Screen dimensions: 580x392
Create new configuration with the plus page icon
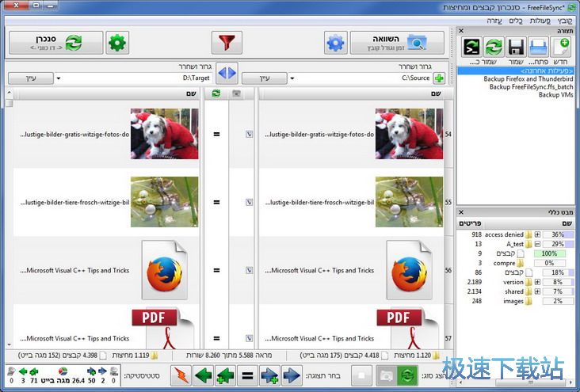pos(560,47)
